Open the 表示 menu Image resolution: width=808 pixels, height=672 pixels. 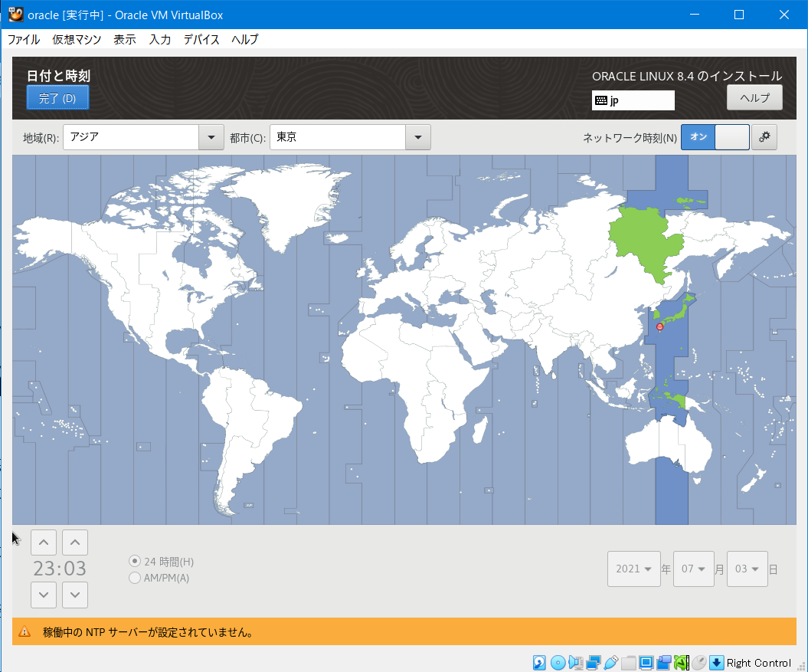pos(125,40)
